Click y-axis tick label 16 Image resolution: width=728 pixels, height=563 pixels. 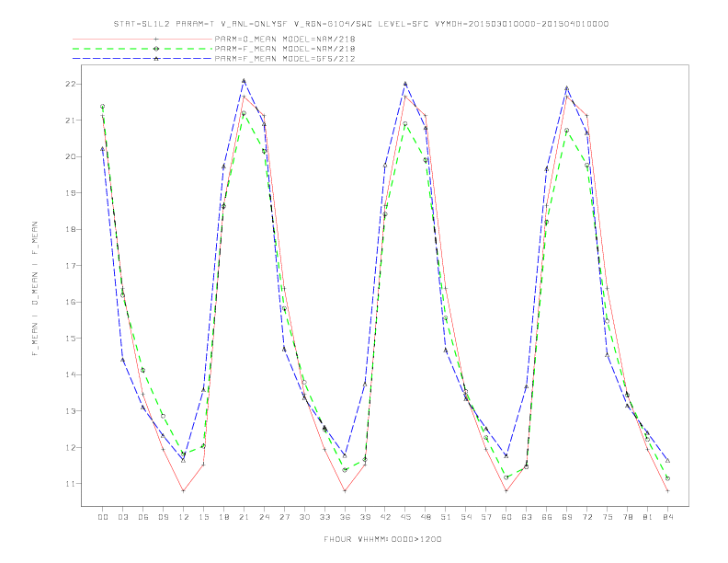[x=71, y=302]
